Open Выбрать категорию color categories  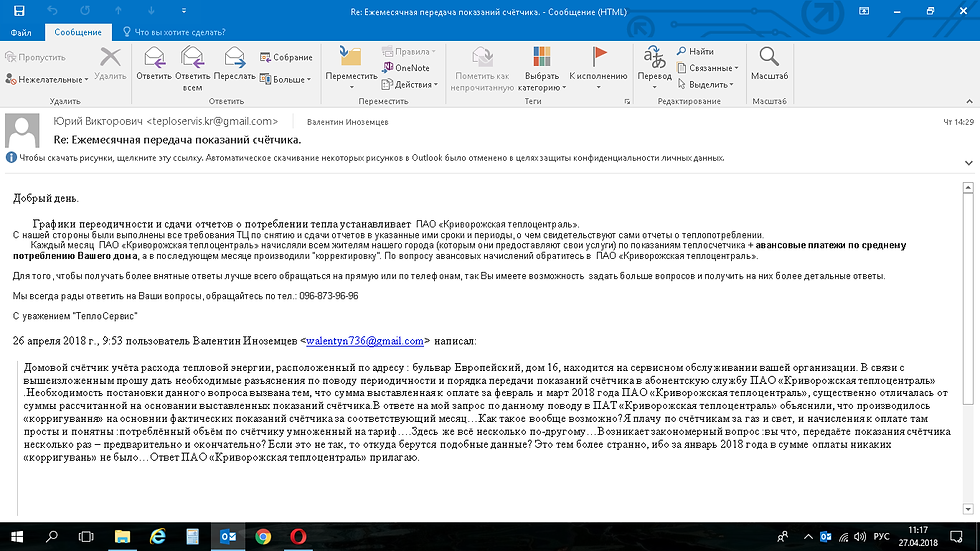point(542,69)
